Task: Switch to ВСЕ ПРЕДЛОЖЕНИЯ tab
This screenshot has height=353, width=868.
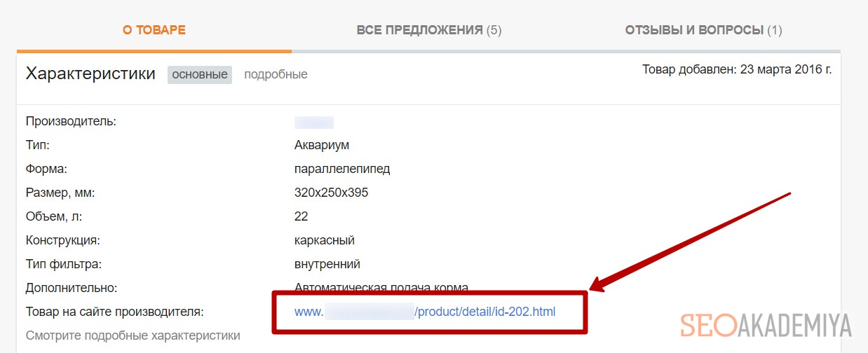Action: click(428, 30)
